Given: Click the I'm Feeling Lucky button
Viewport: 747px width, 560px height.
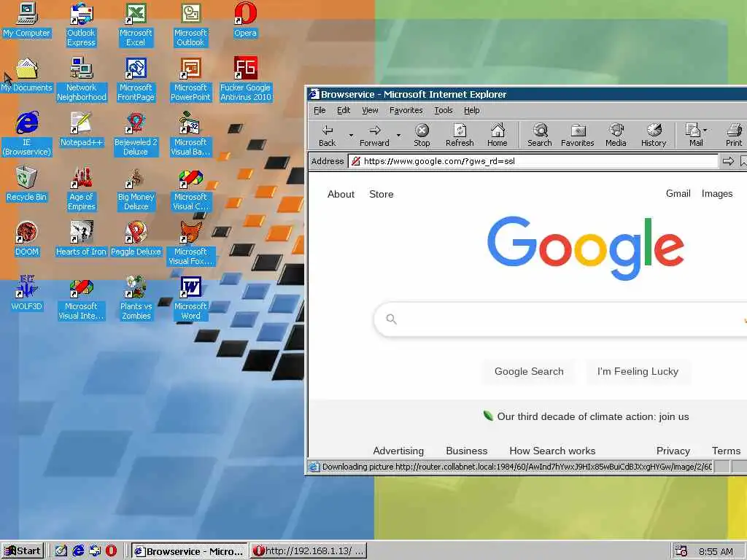Looking at the screenshot, I should click(638, 371).
